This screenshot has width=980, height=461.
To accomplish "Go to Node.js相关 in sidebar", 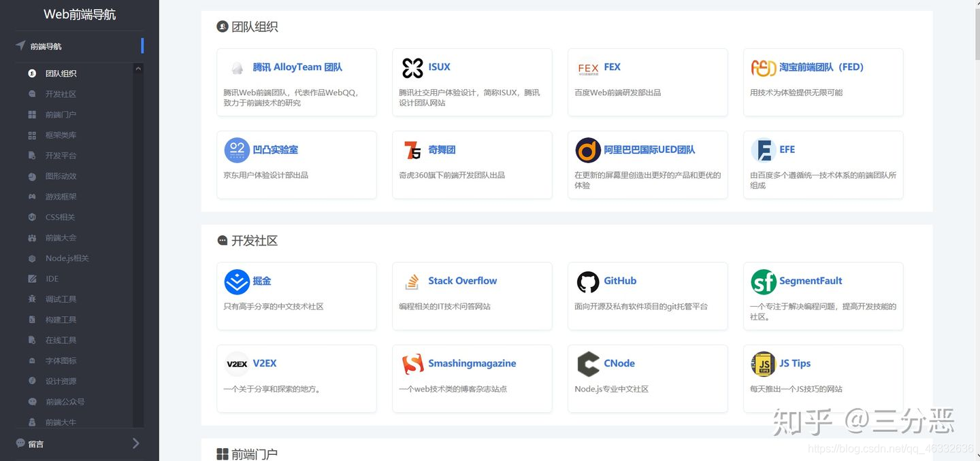I will pos(67,258).
